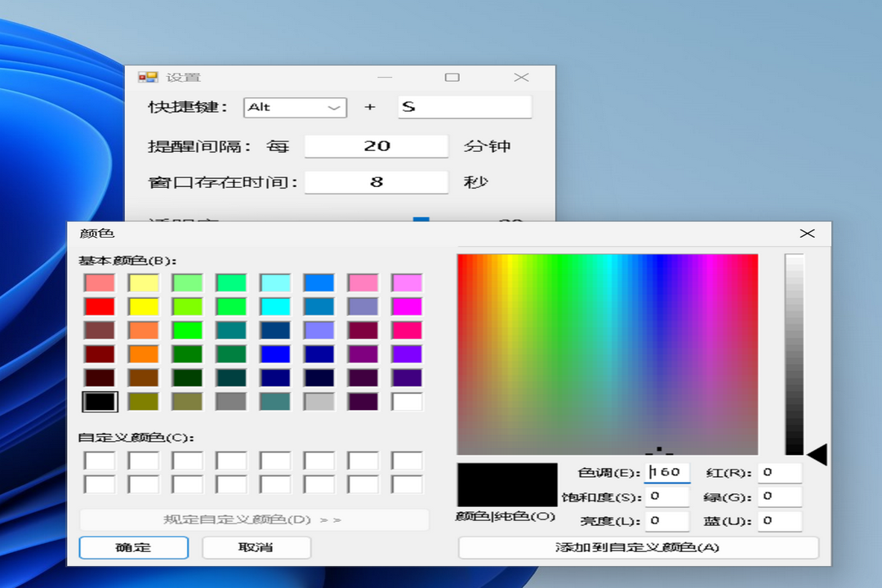The image size is (882, 588).
Task: Select the red basic color swatch
Action: 100,307
